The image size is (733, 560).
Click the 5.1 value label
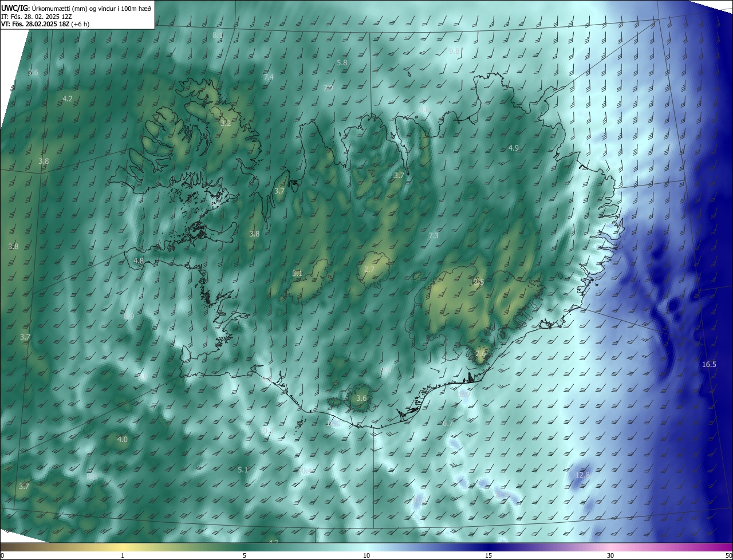coord(243,470)
